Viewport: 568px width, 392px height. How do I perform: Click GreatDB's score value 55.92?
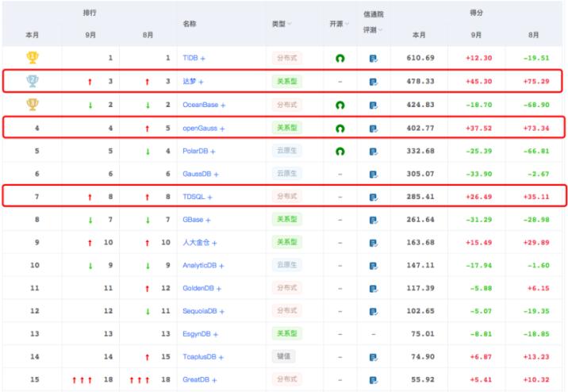pyautogui.click(x=422, y=379)
